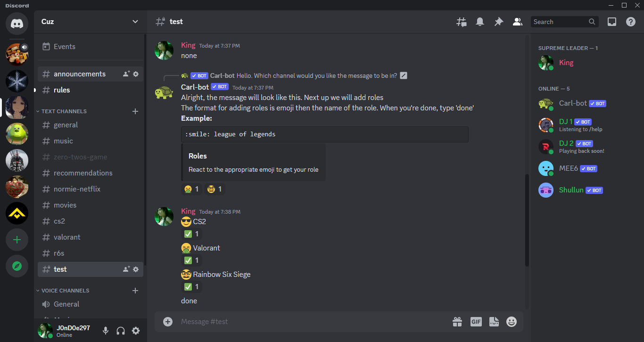Open the Events item

(x=64, y=47)
